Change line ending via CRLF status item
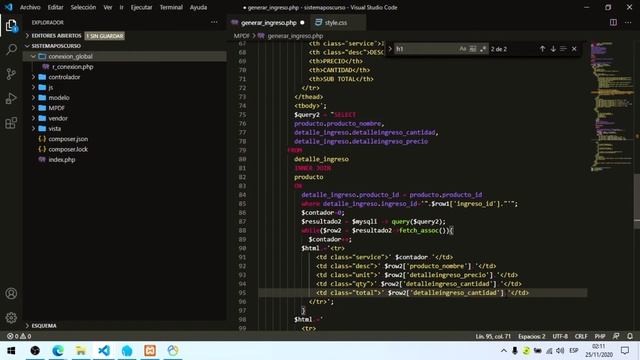The width and height of the screenshot is (640, 360). (x=581, y=336)
